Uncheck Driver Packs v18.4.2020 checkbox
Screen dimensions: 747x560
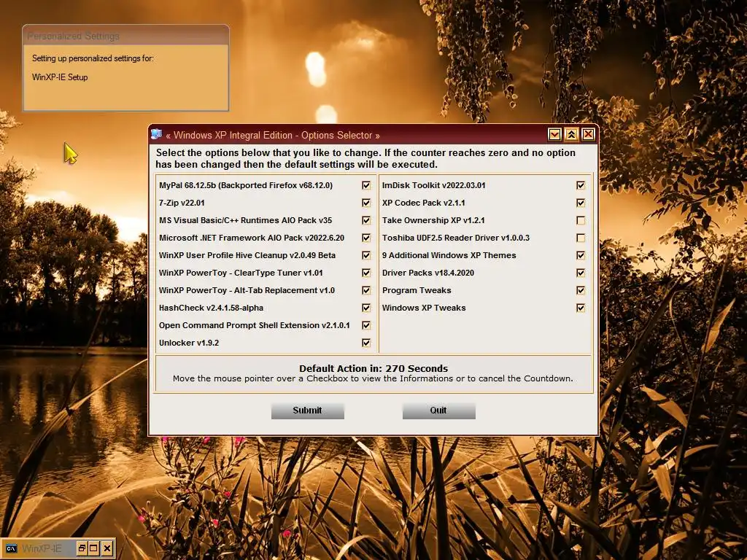(x=580, y=273)
